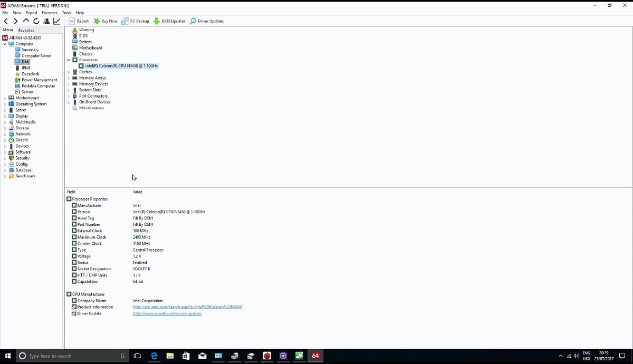Expand the Memory Arrays node
This screenshot has width=633, height=364.
[x=69, y=78]
